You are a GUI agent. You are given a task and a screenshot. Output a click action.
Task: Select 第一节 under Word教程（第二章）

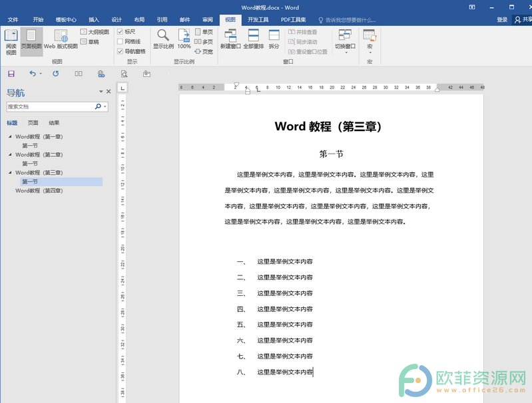pyautogui.click(x=30, y=164)
